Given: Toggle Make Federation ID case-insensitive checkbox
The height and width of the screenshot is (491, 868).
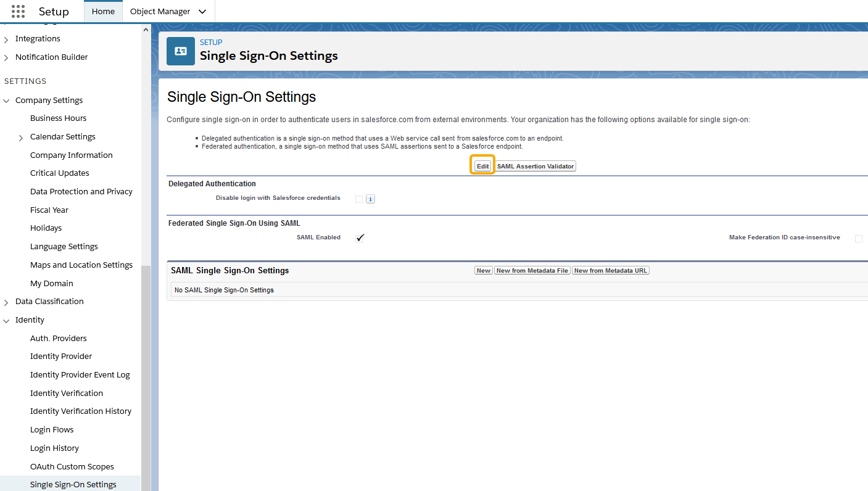Looking at the screenshot, I should pos(858,238).
